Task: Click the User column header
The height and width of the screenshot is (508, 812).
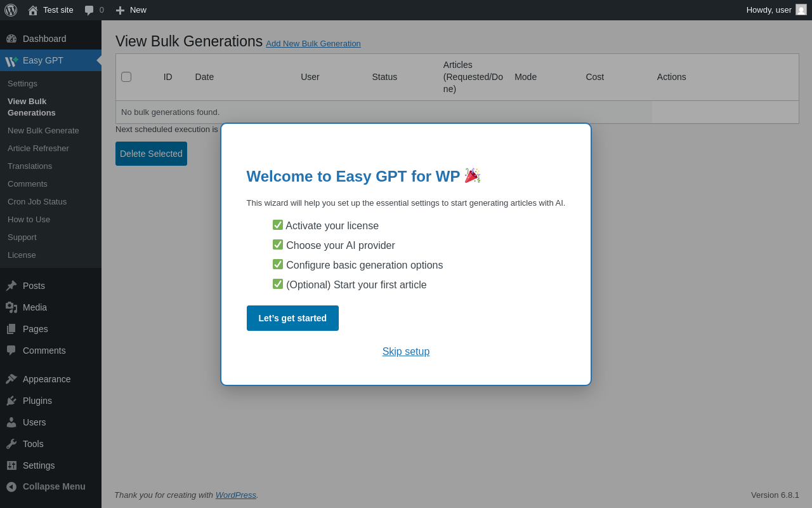Action: tap(310, 77)
